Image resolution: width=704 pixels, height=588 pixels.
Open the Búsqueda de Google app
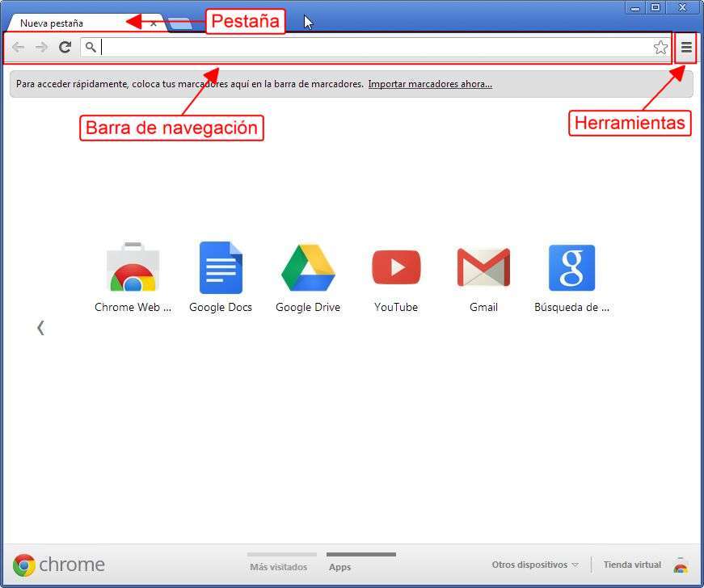pos(571,277)
